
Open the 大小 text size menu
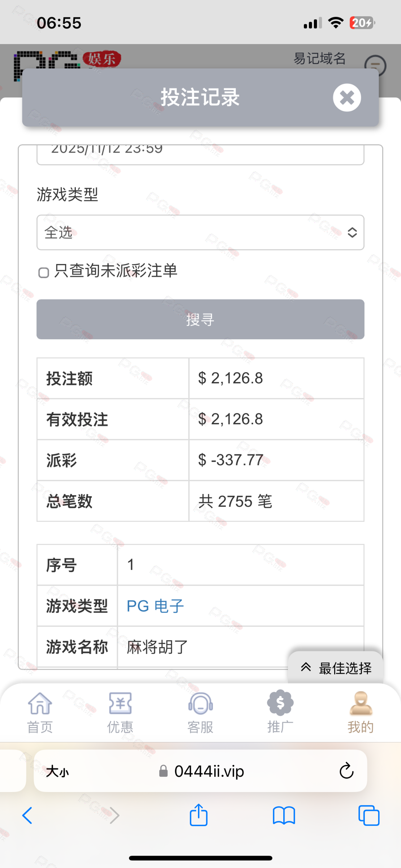click(57, 771)
